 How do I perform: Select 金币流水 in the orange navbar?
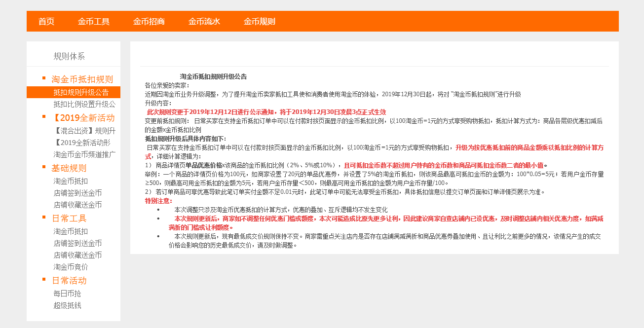click(x=204, y=21)
